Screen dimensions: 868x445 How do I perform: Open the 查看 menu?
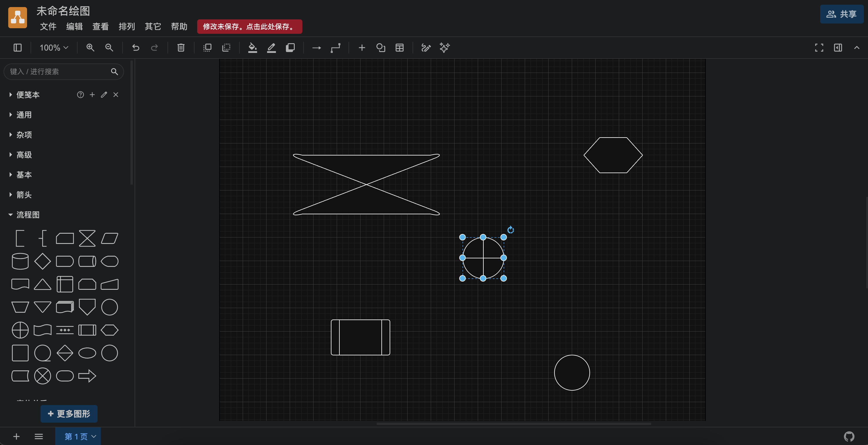pos(100,26)
